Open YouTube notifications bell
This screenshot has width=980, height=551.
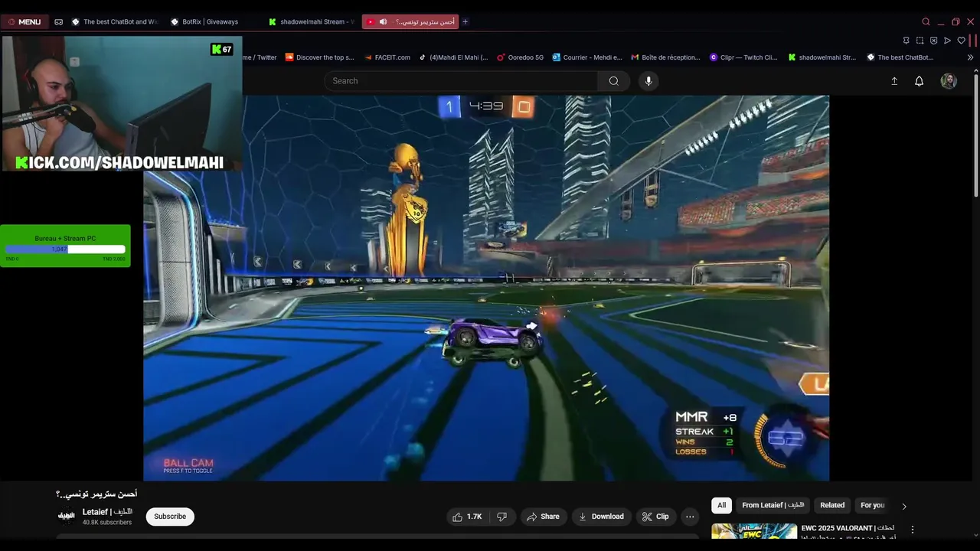click(x=920, y=81)
